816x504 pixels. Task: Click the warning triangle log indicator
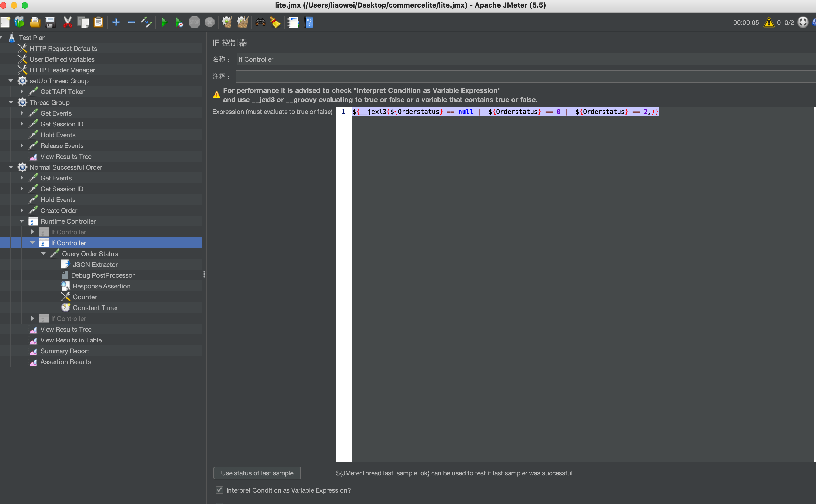pos(769,22)
